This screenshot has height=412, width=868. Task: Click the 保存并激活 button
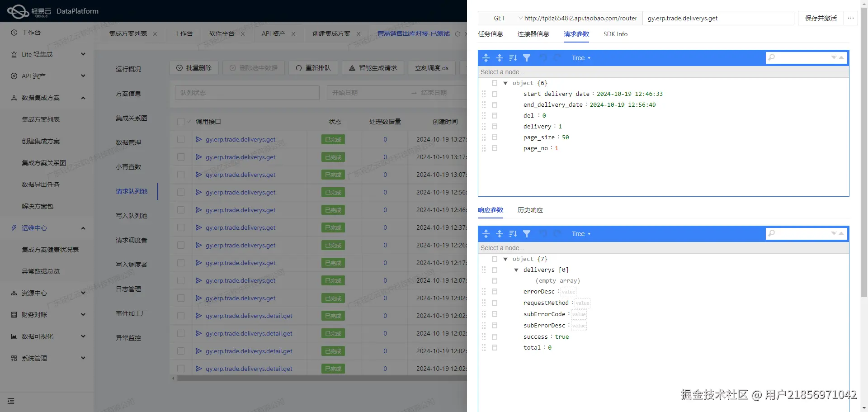point(820,18)
